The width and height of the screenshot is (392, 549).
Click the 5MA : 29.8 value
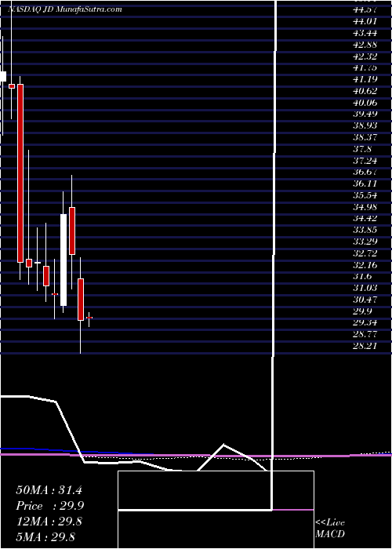pos(45,537)
